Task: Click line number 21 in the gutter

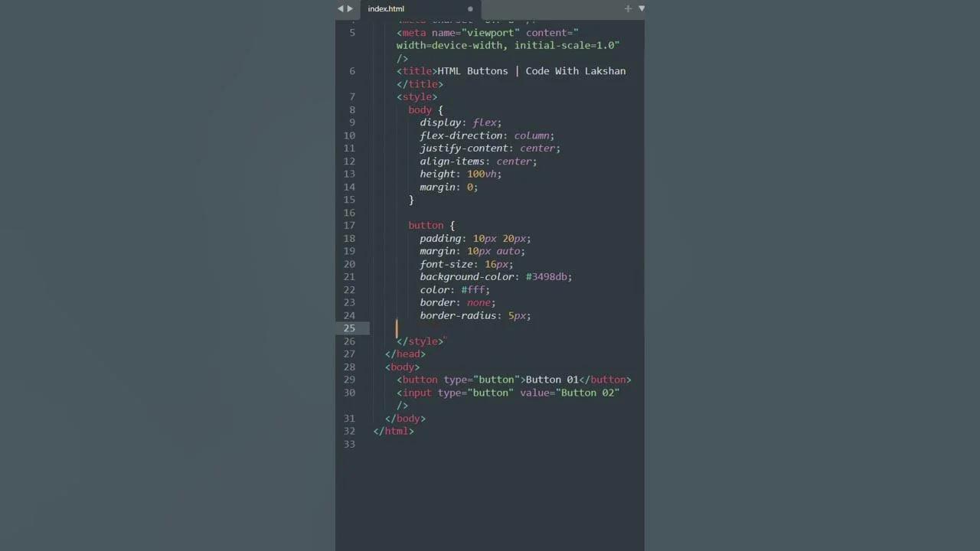Action: point(349,277)
